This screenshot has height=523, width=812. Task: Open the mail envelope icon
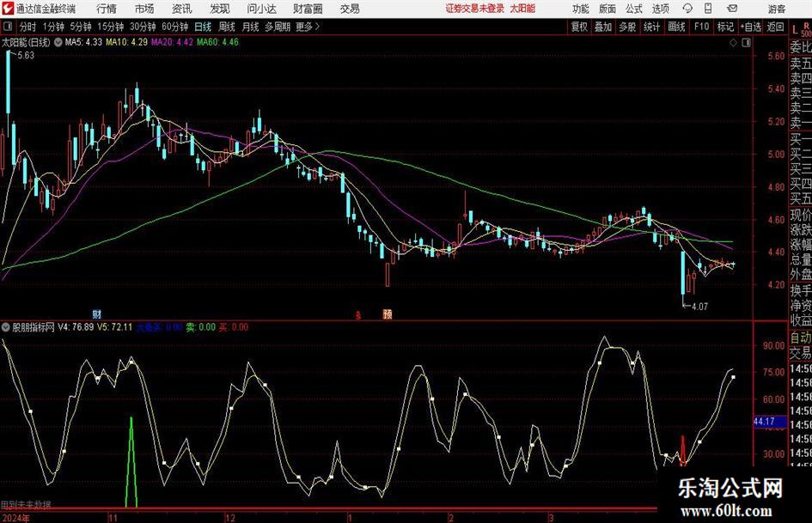coord(732,9)
